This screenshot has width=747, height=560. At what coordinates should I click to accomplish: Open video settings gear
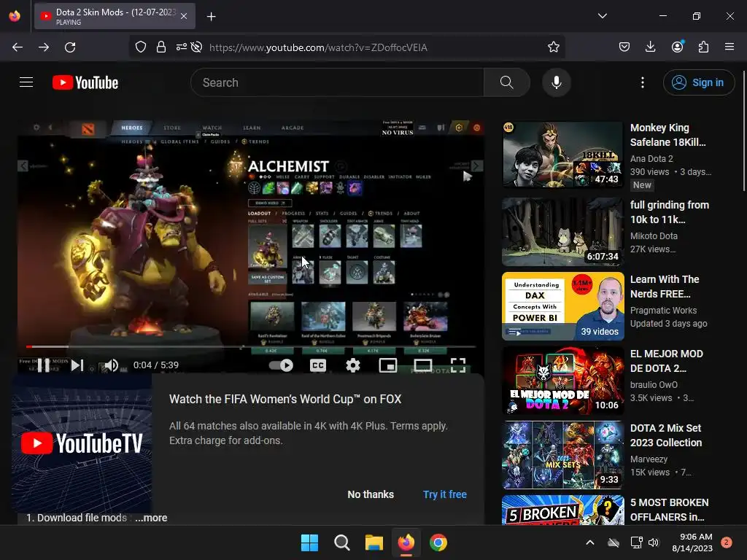(x=352, y=365)
